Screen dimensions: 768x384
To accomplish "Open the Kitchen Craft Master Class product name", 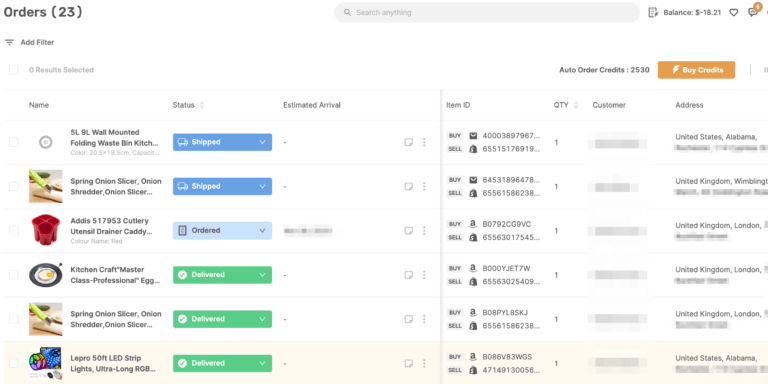I will 114,275.
